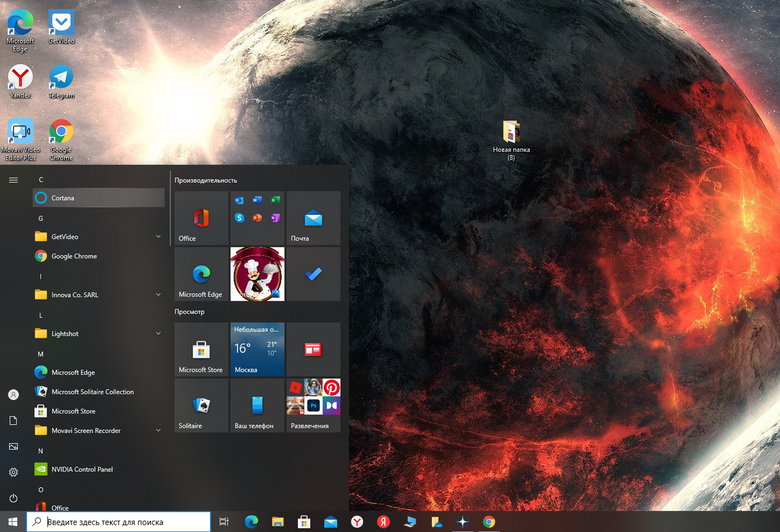Open Microsoft Edge from the taskbar
The height and width of the screenshot is (532, 780).
point(252,522)
